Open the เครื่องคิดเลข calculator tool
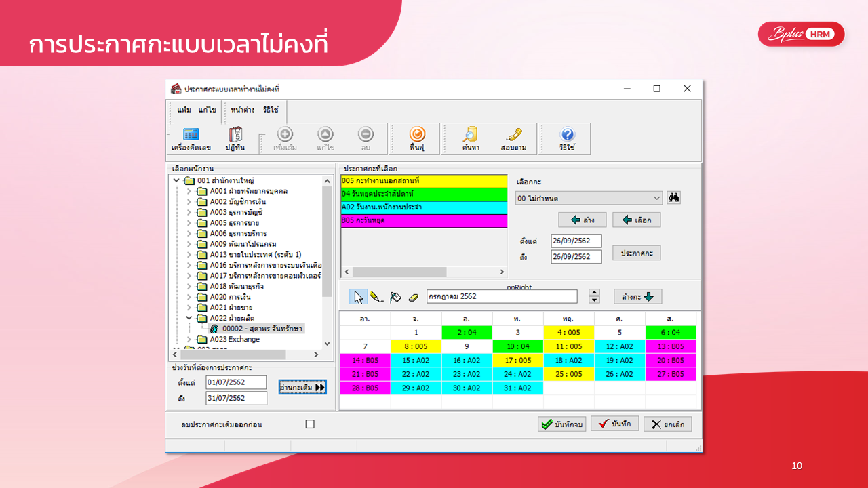 191,139
